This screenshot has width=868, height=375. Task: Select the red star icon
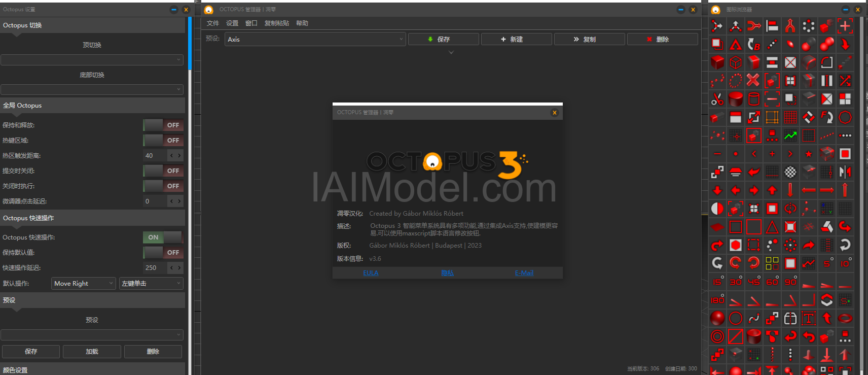point(809,154)
